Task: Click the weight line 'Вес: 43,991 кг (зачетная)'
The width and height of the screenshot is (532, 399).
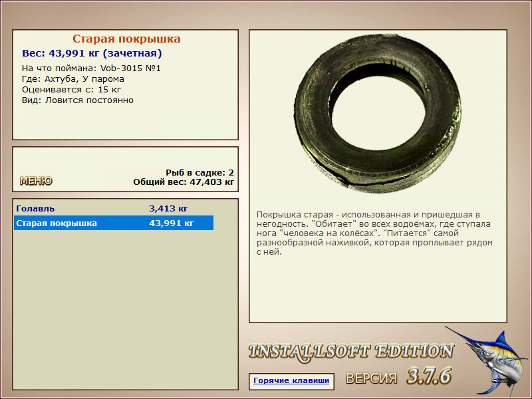Action: point(92,53)
